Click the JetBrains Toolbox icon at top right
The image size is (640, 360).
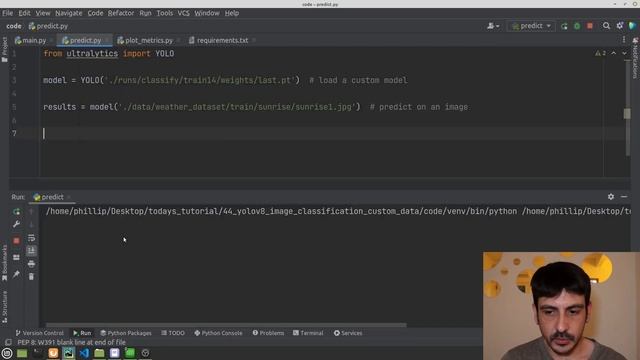(632, 26)
